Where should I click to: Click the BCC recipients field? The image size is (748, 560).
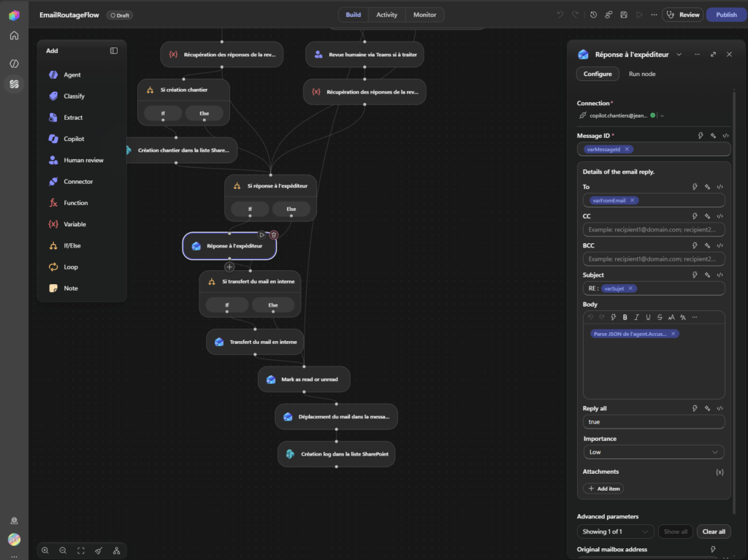654,259
